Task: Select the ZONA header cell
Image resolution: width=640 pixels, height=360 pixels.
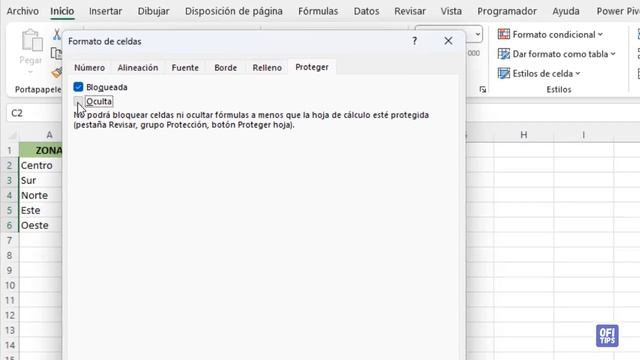Action: 40,150
